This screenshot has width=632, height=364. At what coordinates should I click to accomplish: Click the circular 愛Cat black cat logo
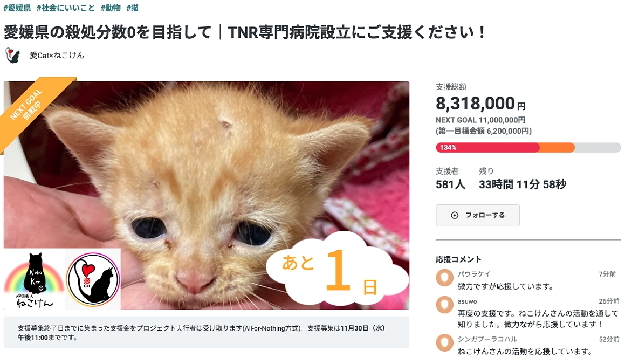pos(93,278)
